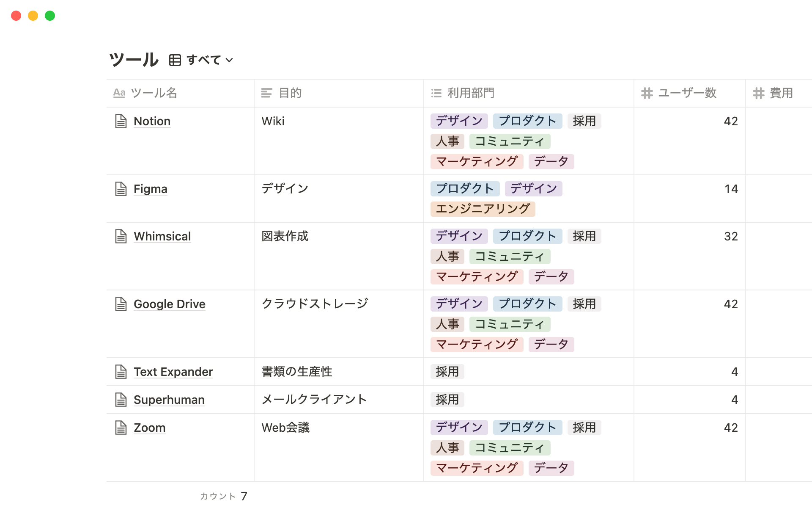Open the Superhuman page link
This screenshot has width=812, height=508.
[x=169, y=400]
